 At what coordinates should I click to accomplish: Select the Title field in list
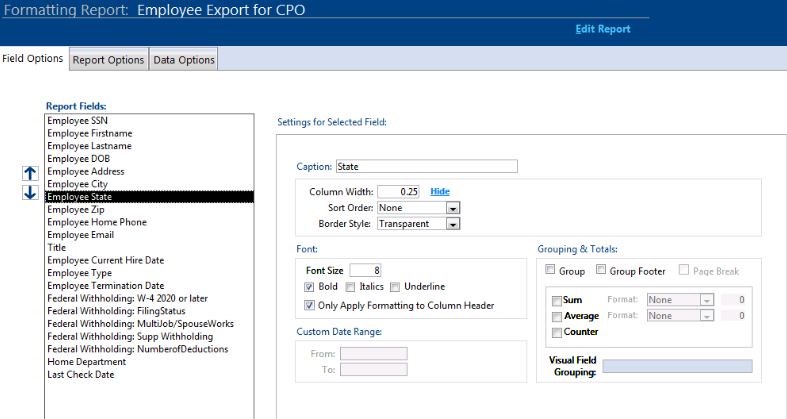pyautogui.click(x=149, y=248)
